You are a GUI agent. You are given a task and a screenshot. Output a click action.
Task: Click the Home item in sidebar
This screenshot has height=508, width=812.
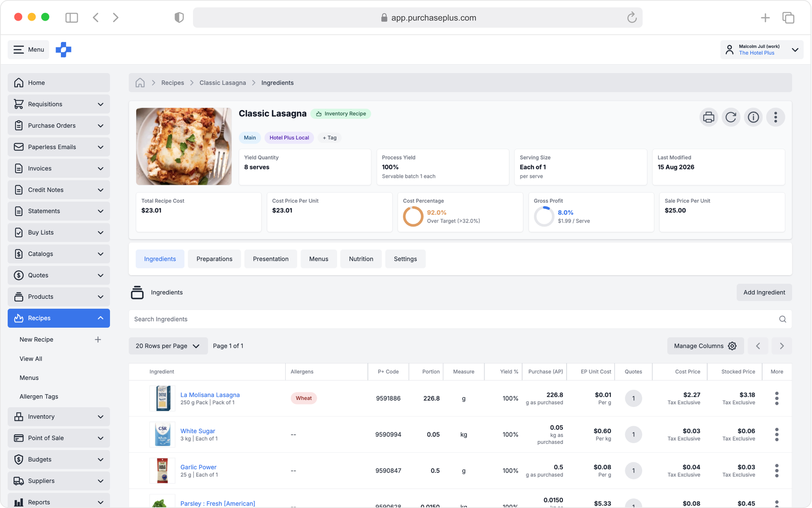pos(59,83)
